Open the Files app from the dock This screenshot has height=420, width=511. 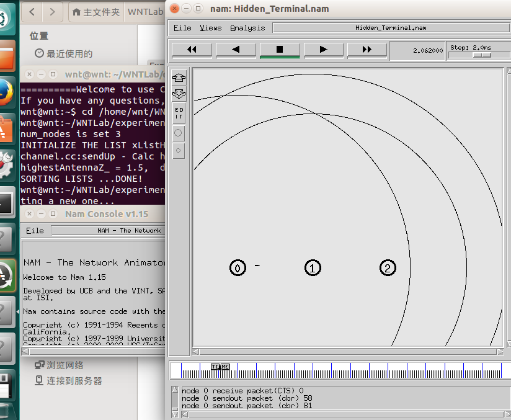pyautogui.click(x=7, y=55)
